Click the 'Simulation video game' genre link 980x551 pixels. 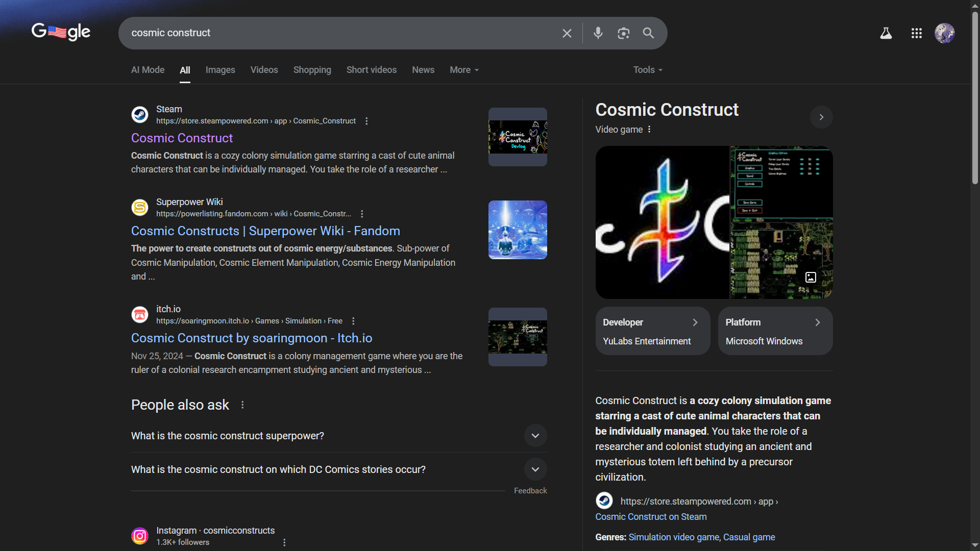[674, 537]
